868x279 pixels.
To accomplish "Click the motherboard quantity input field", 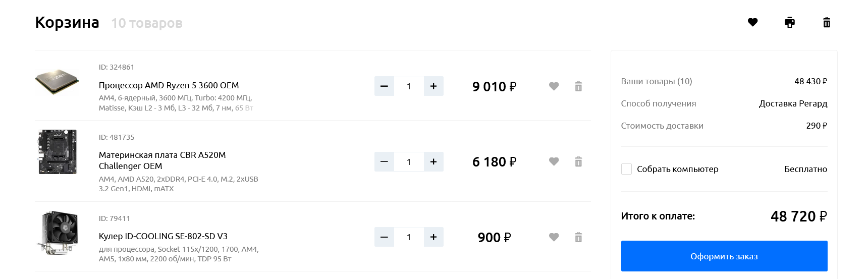I will (409, 161).
